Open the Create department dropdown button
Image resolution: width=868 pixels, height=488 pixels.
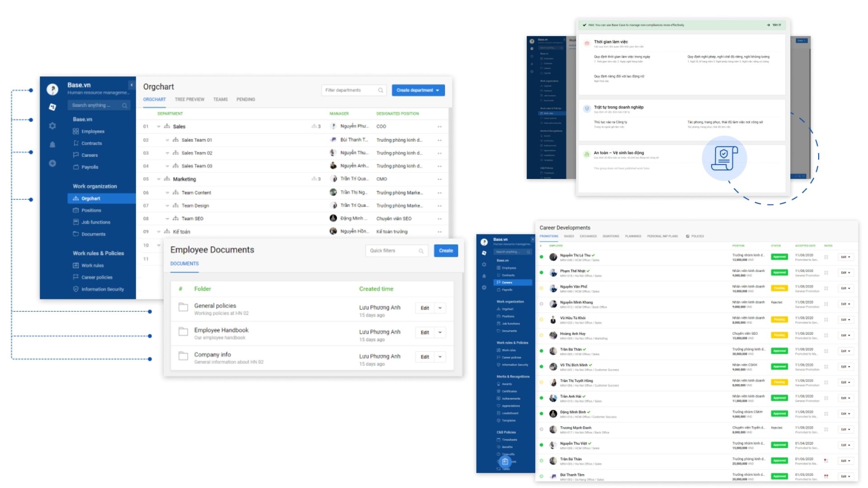pos(418,90)
